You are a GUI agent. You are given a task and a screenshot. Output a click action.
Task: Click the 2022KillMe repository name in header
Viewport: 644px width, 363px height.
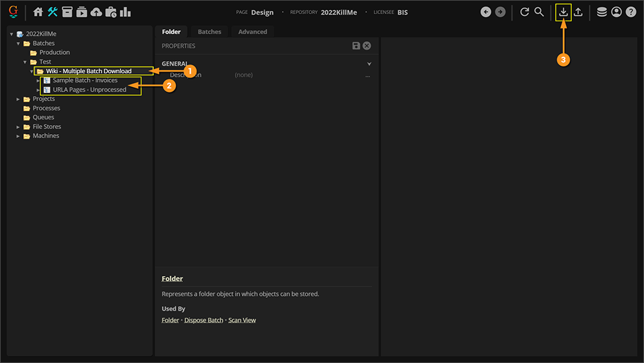pyautogui.click(x=339, y=12)
